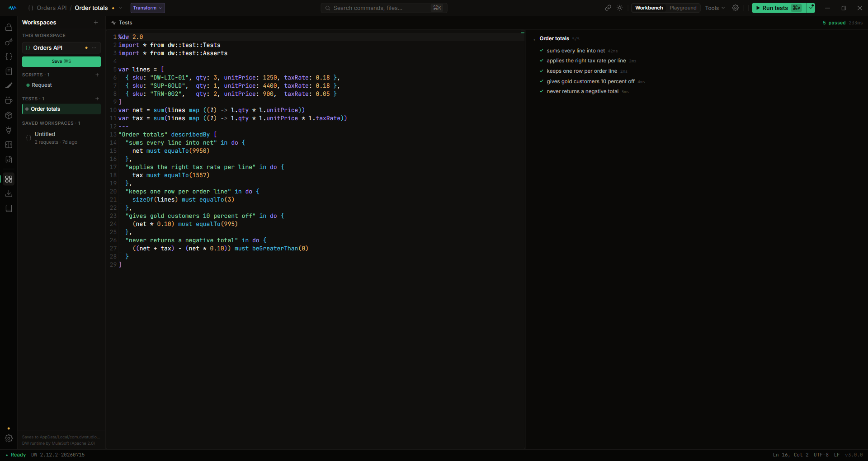Open the Transform mode dropdown
Image resolution: width=868 pixels, height=461 pixels.
pyautogui.click(x=147, y=8)
